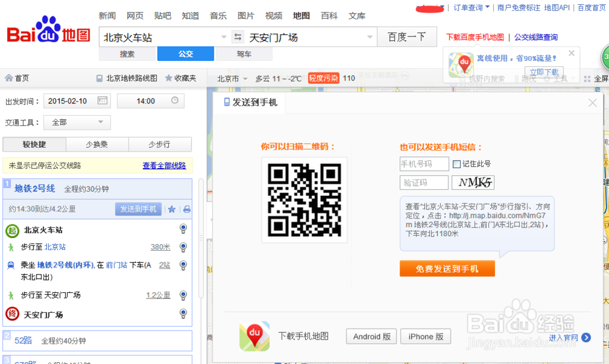Click the iPhone 版 download button

click(x=426, y=337)
